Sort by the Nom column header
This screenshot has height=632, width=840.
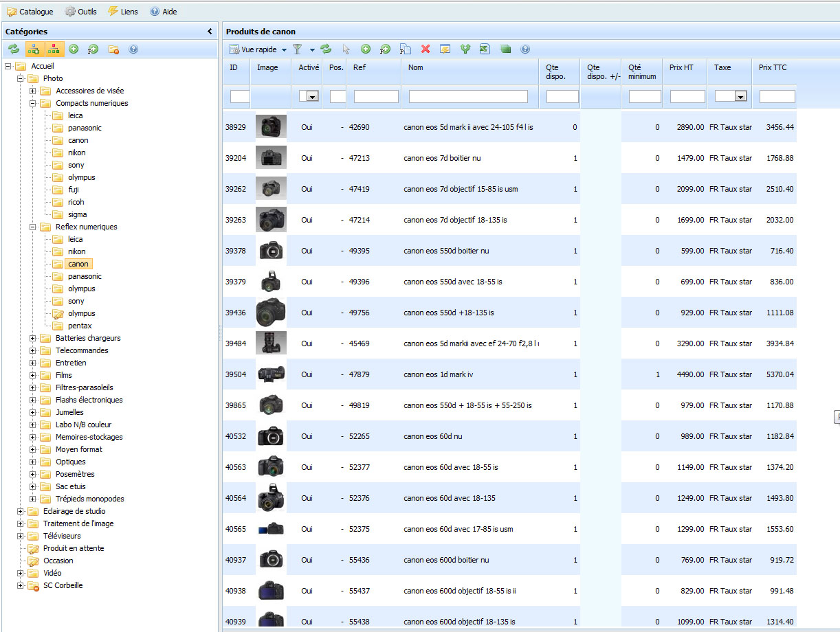(x=470, y=71)
